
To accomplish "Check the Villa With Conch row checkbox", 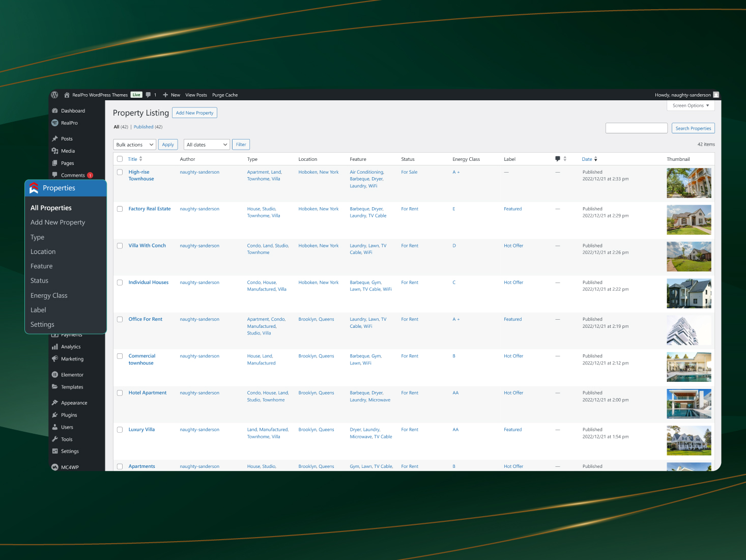I will pyautogui.click(x=120, y=245).
